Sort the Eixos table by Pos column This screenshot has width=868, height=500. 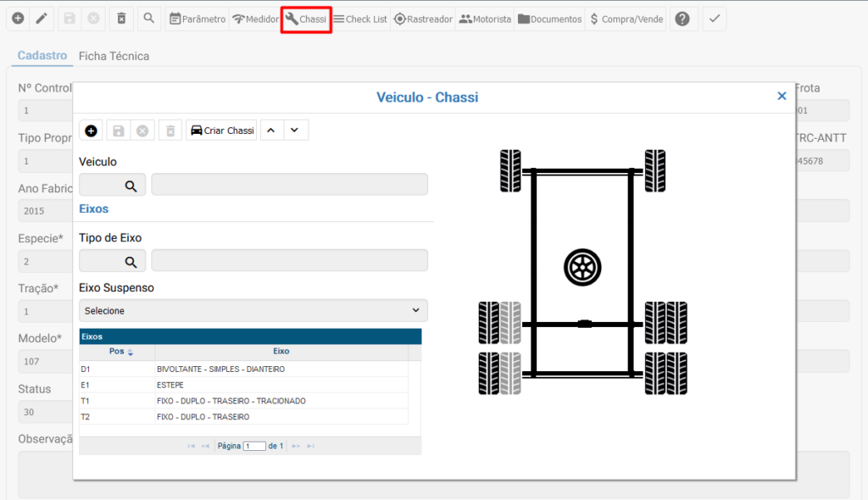click(x=117, y=351)
